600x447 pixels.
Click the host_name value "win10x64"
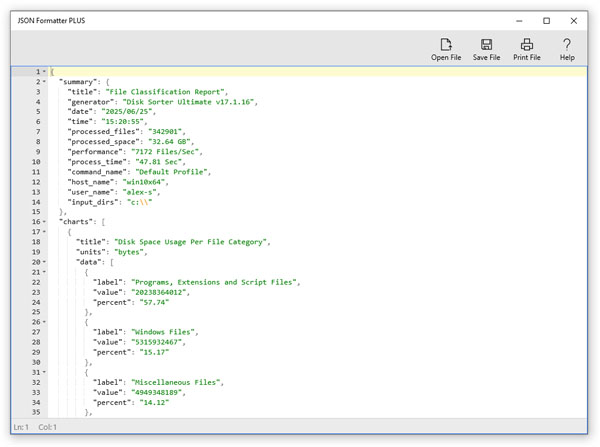143,182
